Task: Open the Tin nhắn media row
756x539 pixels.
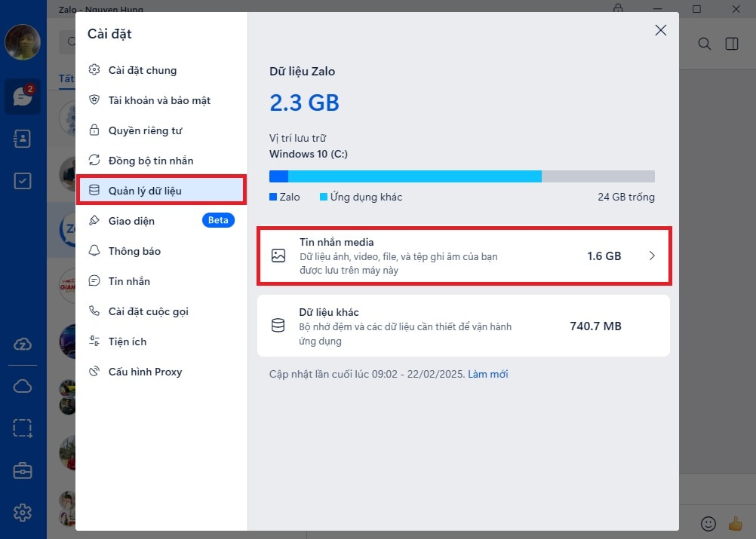Action: pos(464,256)
